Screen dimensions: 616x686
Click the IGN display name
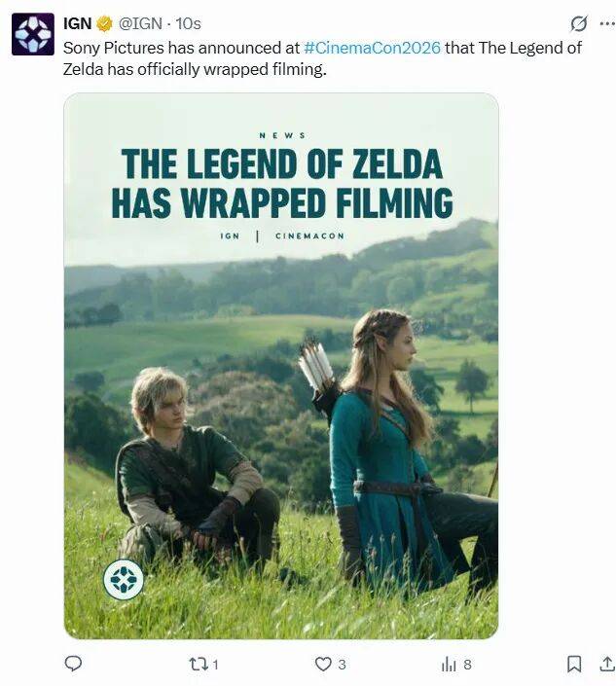tap(78, 23)
